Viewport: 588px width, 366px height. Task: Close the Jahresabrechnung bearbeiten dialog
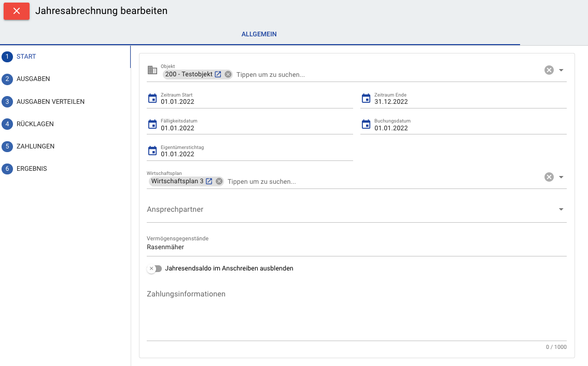(17, 11)
